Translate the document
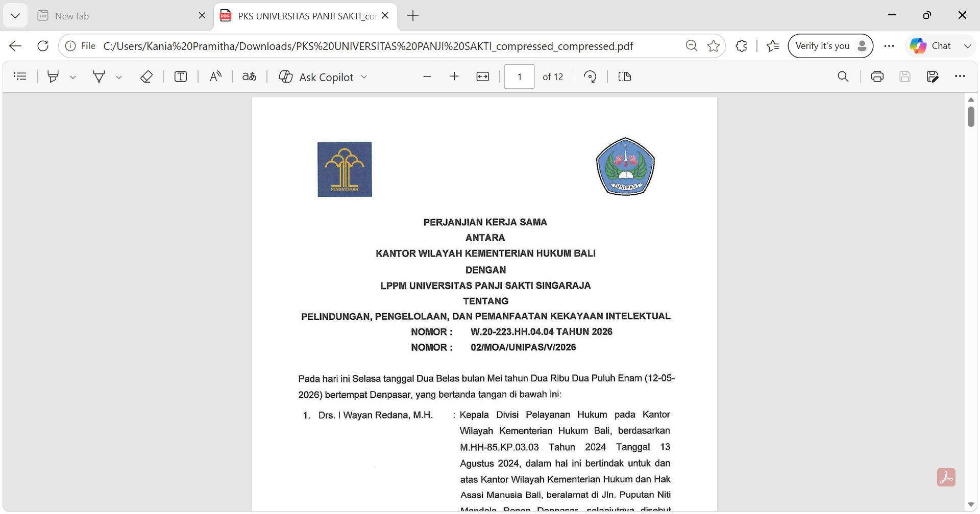 (x=249, y=76)
